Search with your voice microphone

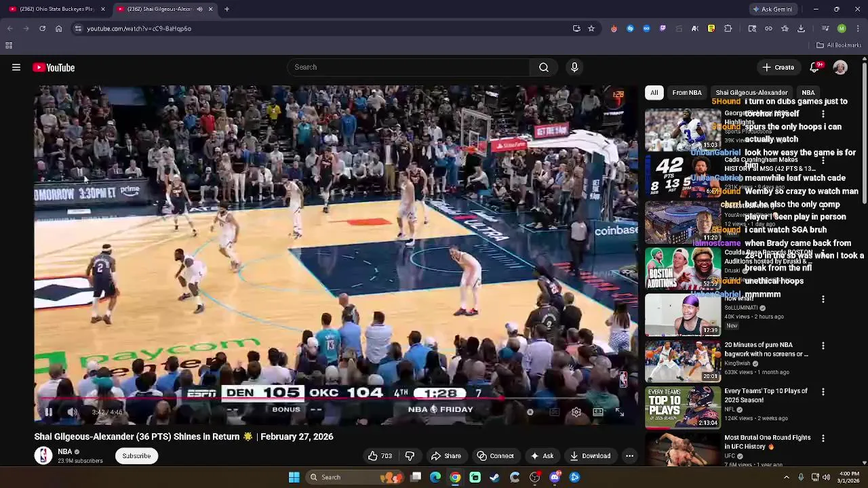click(574, 67)
